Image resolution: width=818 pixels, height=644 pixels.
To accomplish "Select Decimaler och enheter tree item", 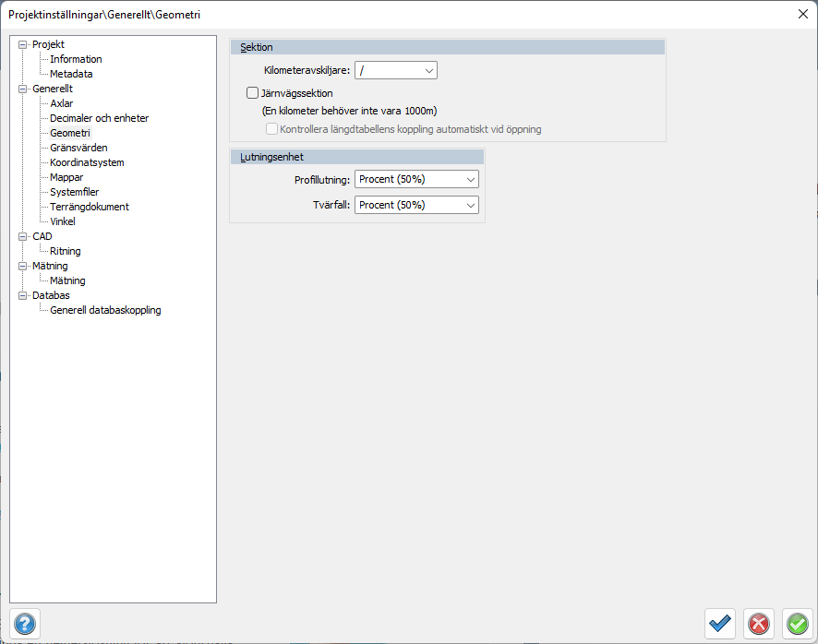I will tap(99, 118).
